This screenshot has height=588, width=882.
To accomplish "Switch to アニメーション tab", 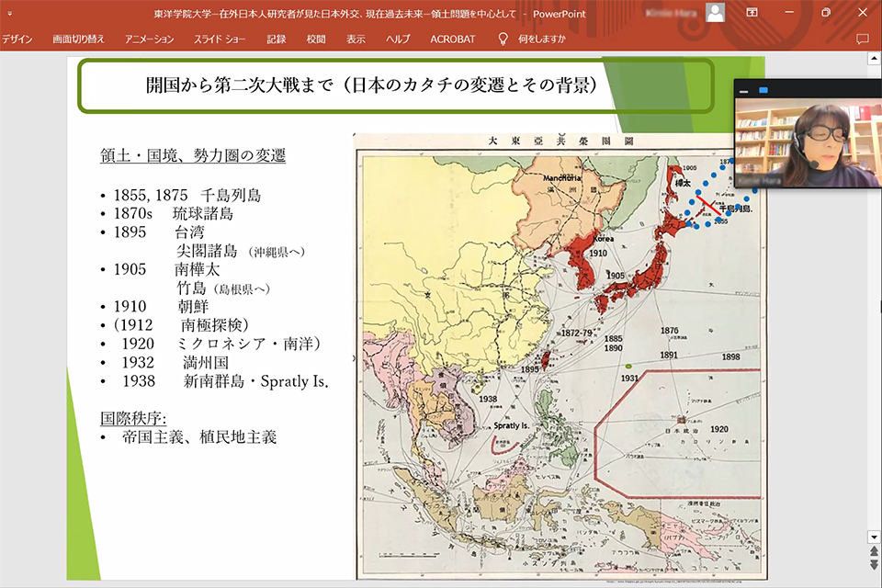I will 149,39.
